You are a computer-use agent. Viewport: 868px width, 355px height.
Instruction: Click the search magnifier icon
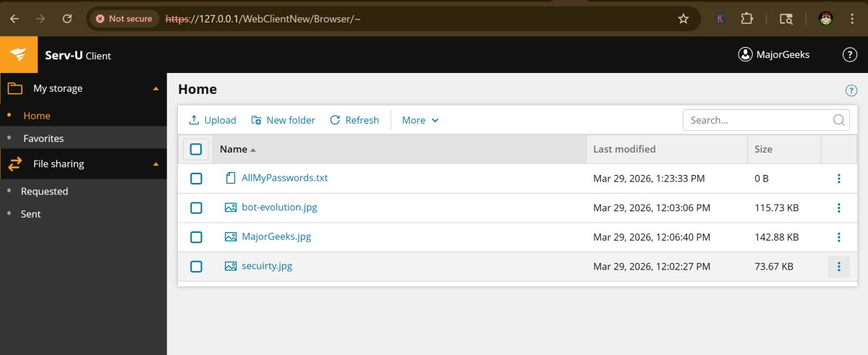pyautogui.click(x=839, y=120)
